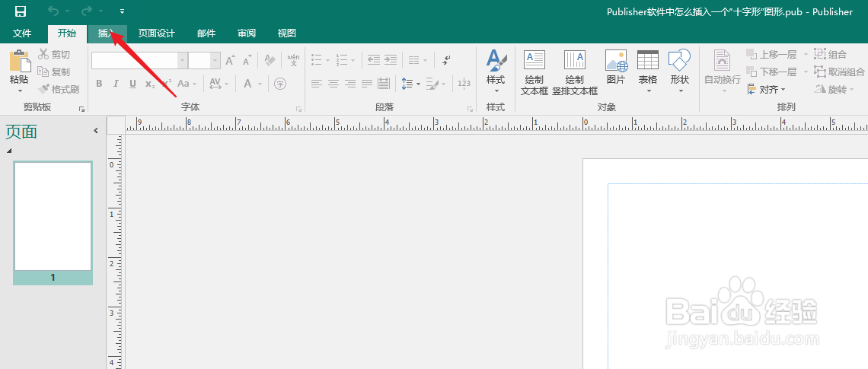868x369 pixels.
Task: Click the 格式刷 format painter button
Action: 58,89
